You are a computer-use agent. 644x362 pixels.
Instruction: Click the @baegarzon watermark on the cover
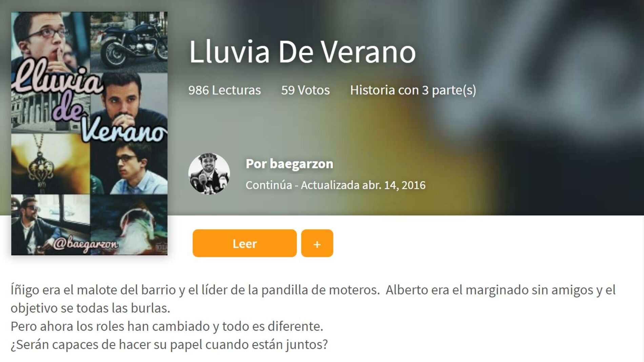(x=85, y=243)
